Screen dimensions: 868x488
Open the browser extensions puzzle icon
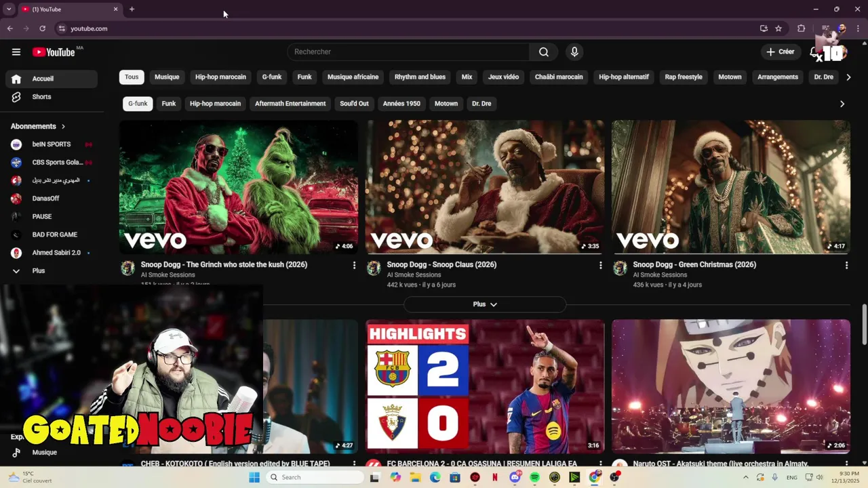point(802,28)
